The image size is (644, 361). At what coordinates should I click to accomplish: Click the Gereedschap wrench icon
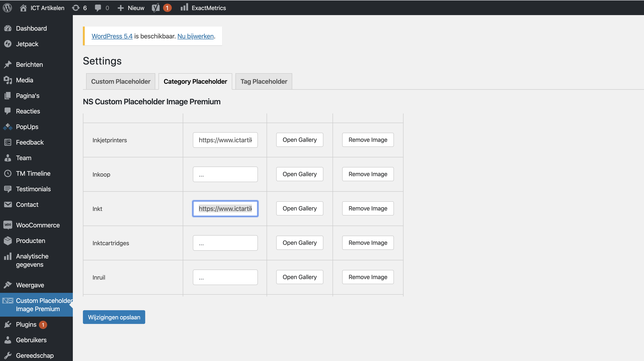coord(8,355)
